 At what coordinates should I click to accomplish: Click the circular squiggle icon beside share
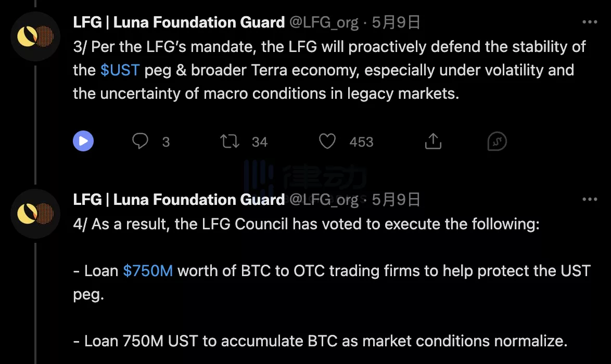point(497,141)
